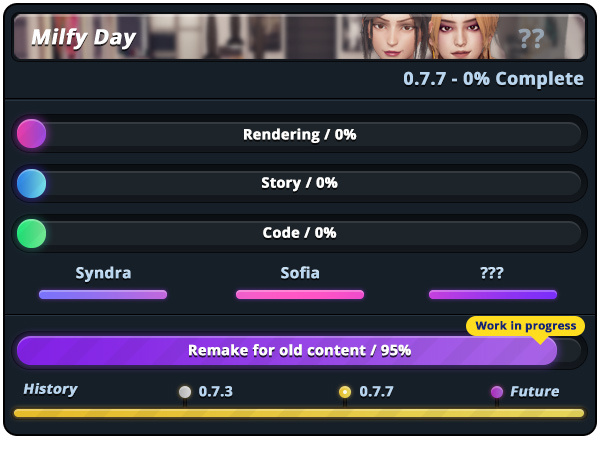The height and width of the screenshot is (449, 600).
Task: Click the pink Rendering progress knob
Action: (31, 134)
